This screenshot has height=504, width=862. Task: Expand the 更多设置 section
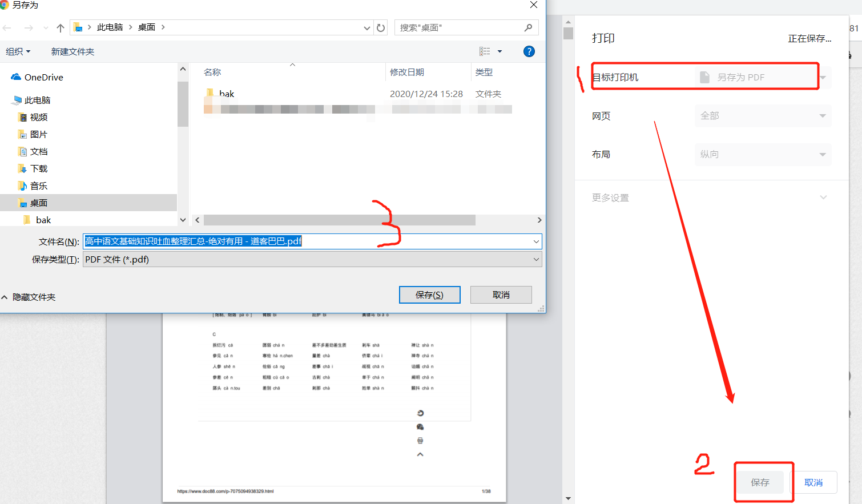coord(711,197)
